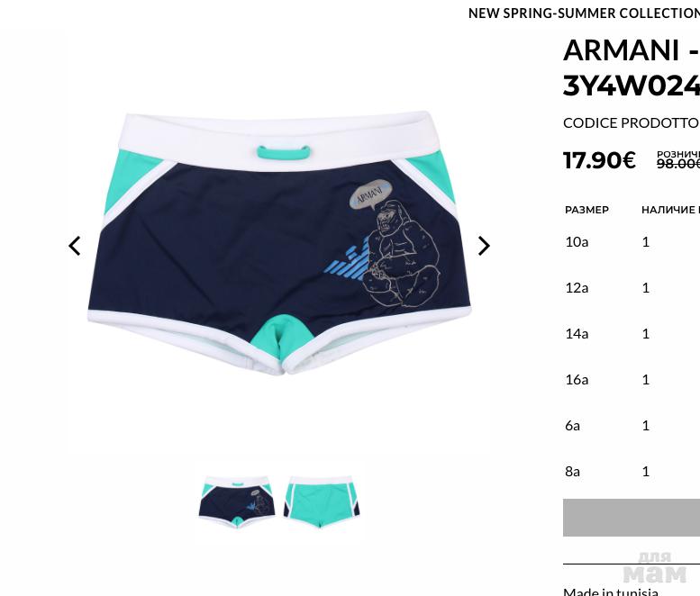Select the navy front view thumbnail
This screenshot has height=596, width=700.
[x=237, y=502]
